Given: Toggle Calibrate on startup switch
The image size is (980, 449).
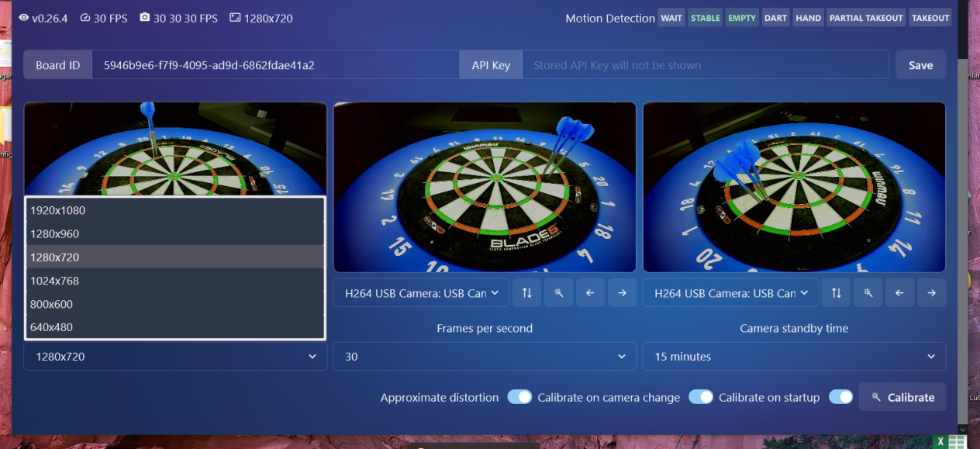Looking at the screenshot, I should 840,397.
